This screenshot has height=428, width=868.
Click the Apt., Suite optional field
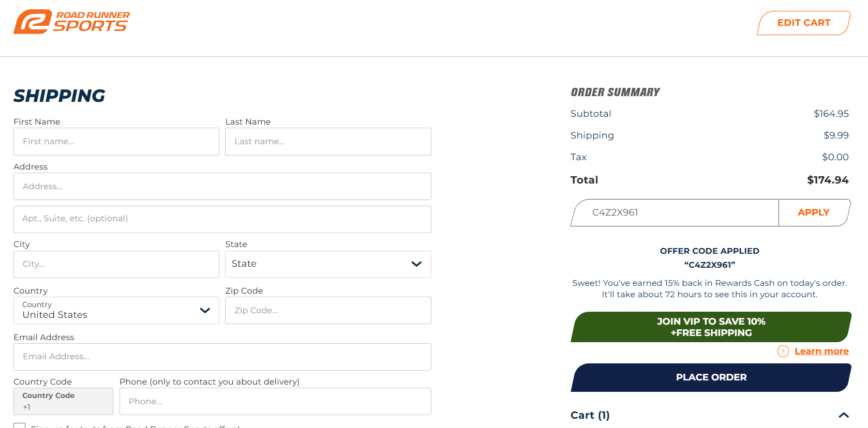(222, 219)
